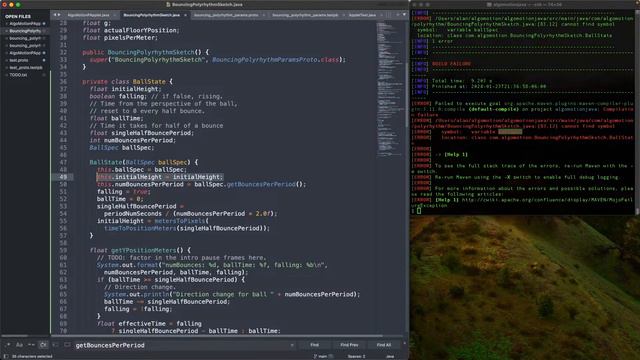Toggle in-selection search option
640x360 pixels.
pyautogui.click(x=56, y=345)
